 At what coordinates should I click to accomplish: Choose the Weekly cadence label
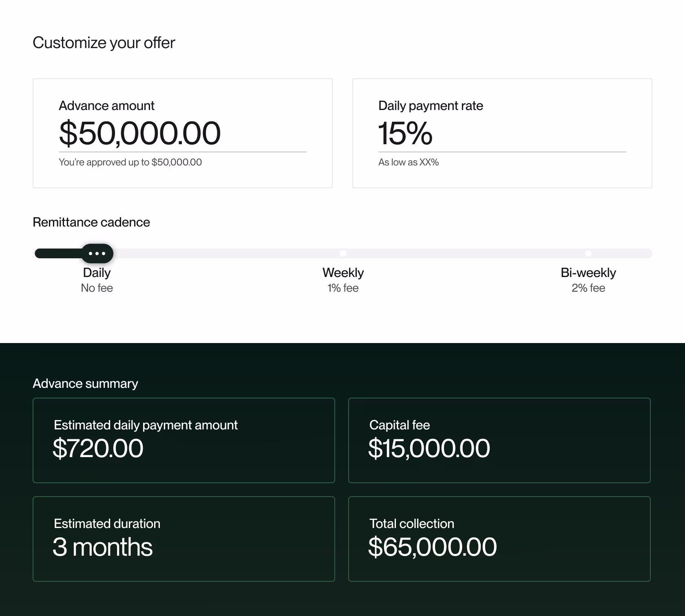click(343, 273)
